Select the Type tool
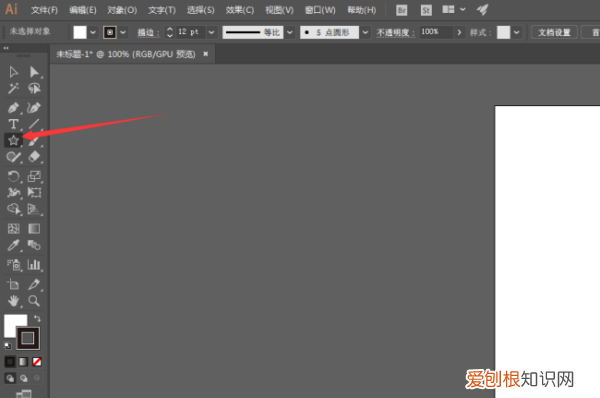 coord(13,124)
